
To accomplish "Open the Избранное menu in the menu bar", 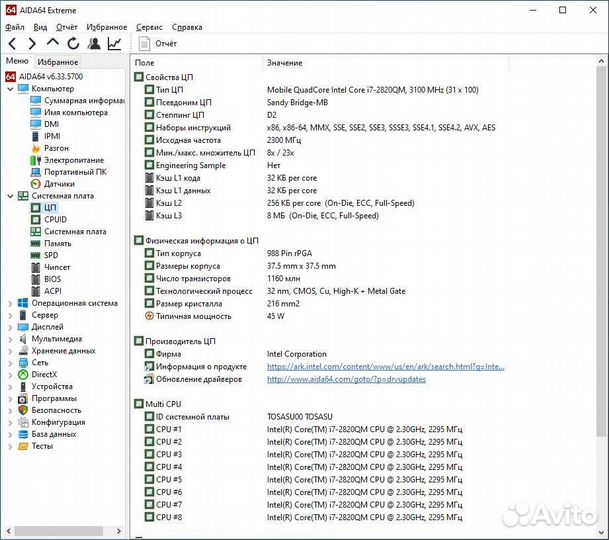I will [107, 27].
